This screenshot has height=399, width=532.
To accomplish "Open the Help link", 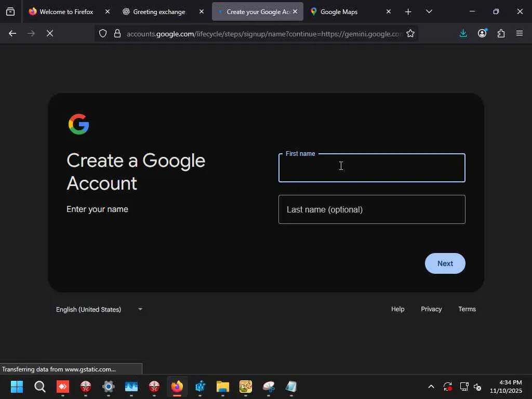I will click(x=397, y=309).
